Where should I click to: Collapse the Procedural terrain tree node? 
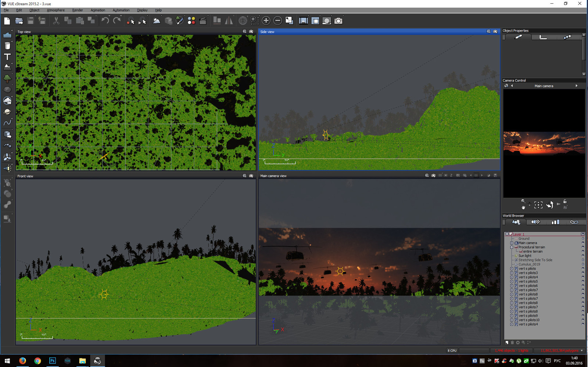512,247
